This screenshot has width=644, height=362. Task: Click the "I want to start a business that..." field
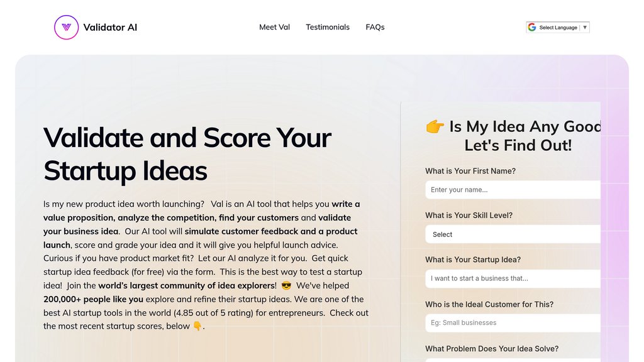pyautogui.click(x=513, y=278)
